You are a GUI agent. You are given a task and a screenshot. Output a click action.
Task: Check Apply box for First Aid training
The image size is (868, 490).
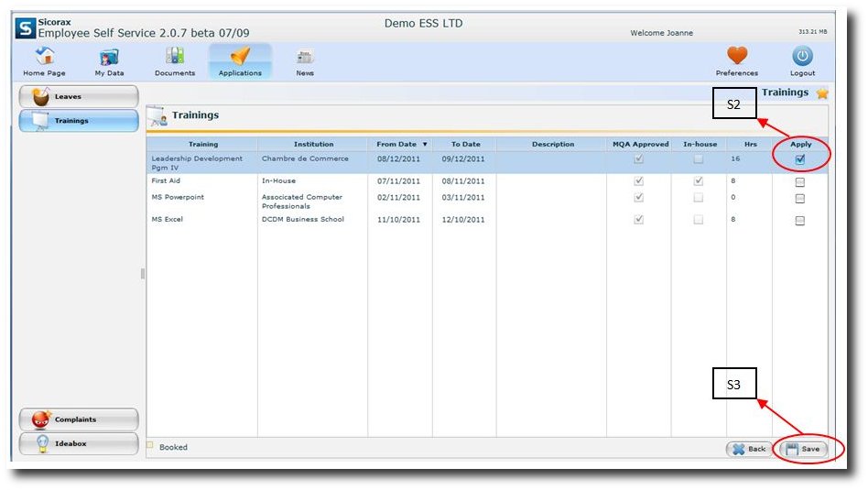(x=800, y=182)
